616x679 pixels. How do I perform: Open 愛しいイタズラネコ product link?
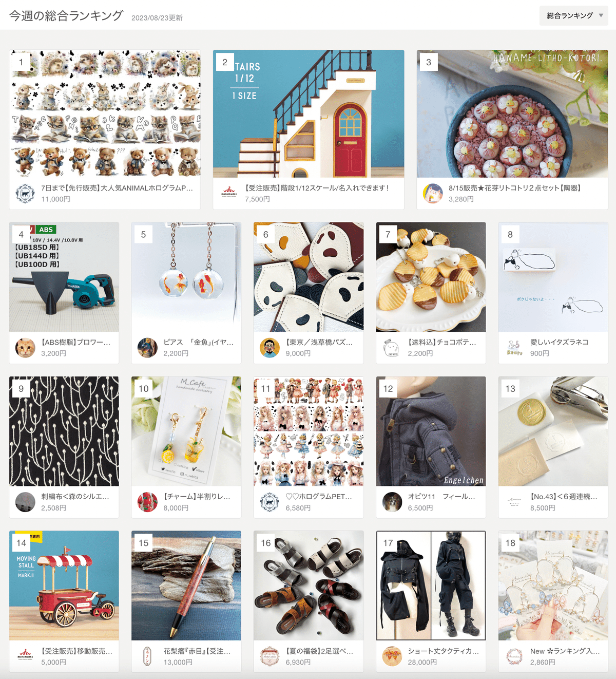[559, 342]
